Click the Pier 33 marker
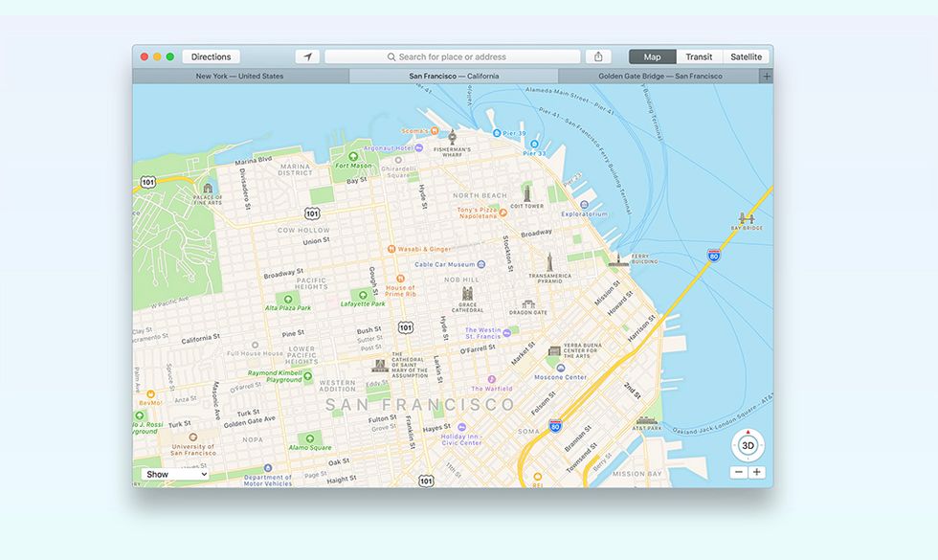Image resolution: width=938 pixels, height=560 pixels. coord(534,145)
